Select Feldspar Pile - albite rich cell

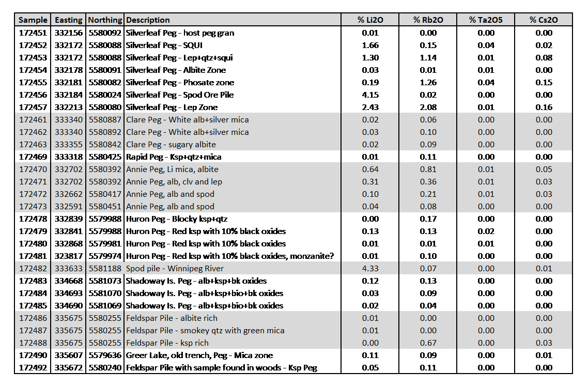point(172,318)
